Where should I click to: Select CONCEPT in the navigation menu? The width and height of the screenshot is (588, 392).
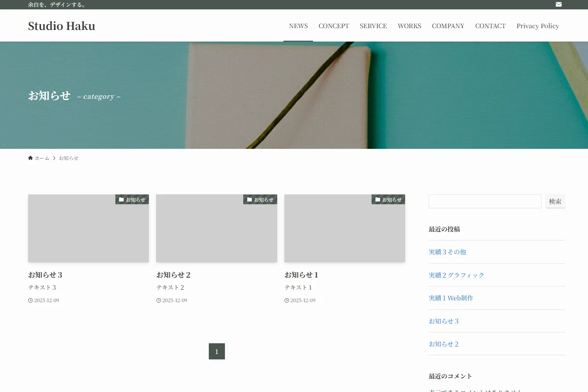[x=334, y=25]
